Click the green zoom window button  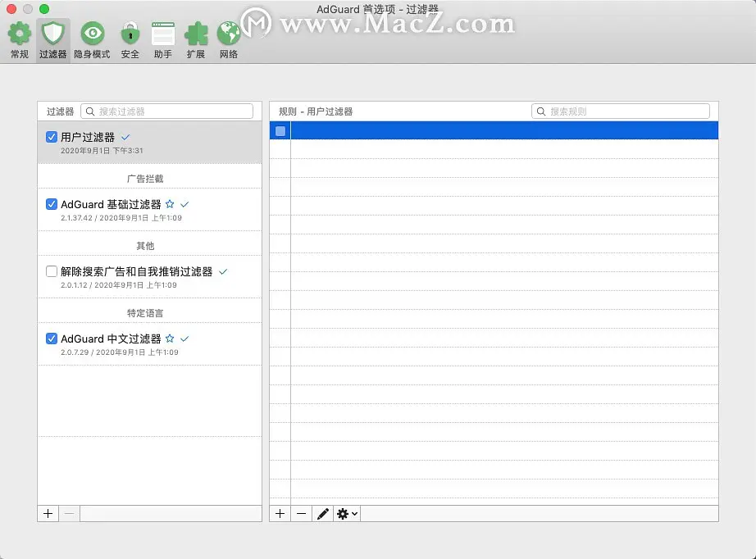point(44,9)
